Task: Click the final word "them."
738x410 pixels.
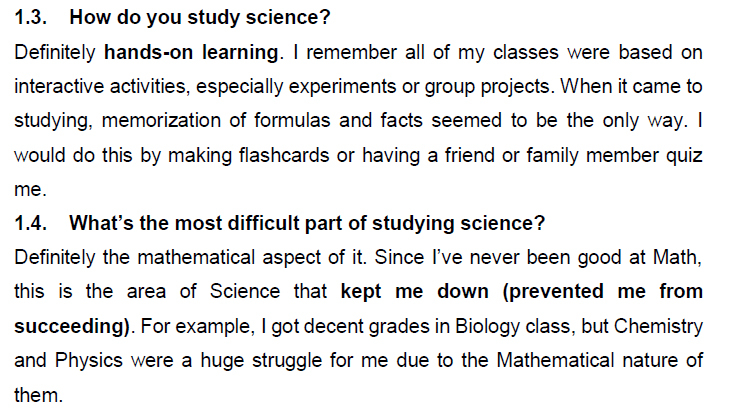Action: pyautogui.click(x=33, y=395)
